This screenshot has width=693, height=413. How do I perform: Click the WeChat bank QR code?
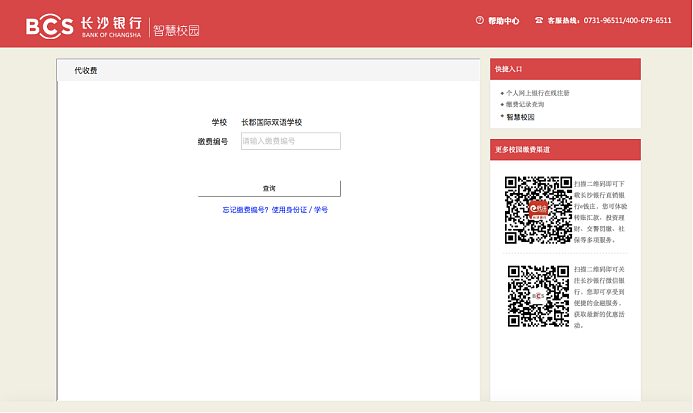click(538, 296)
